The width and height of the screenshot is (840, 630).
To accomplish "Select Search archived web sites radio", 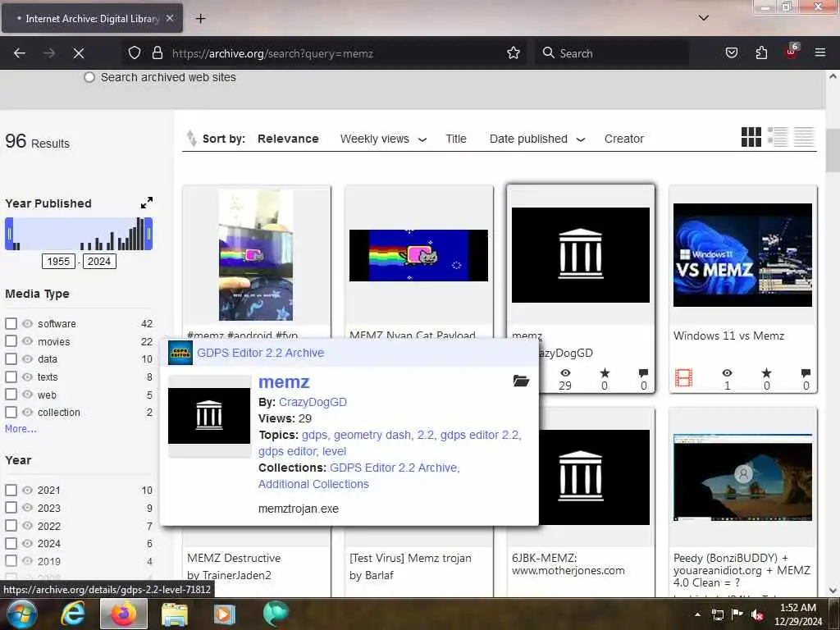I will pos(89,77).
